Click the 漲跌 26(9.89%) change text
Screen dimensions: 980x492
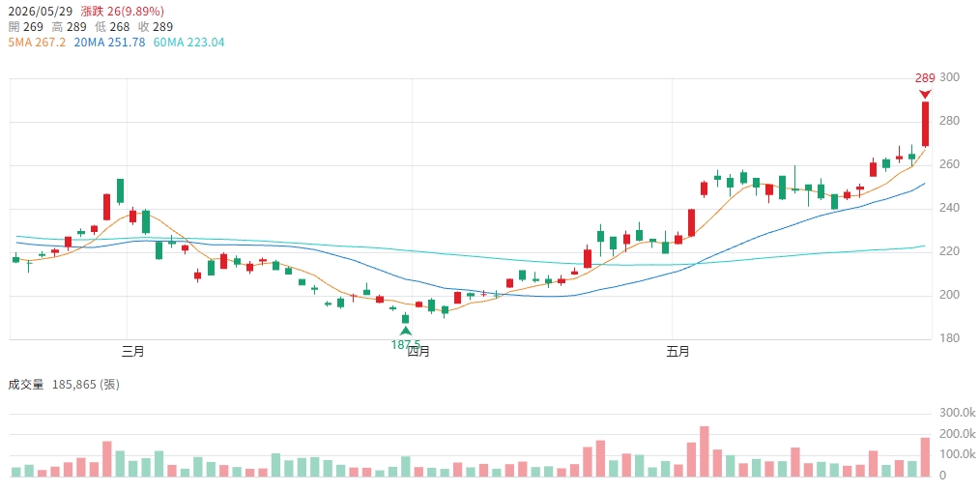[x=123, y=12]
